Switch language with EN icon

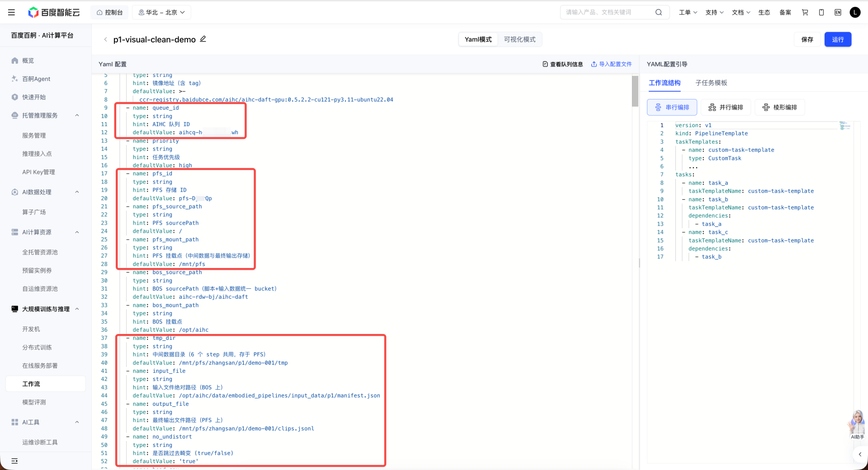pyautogui.click(x=838, y=12)
